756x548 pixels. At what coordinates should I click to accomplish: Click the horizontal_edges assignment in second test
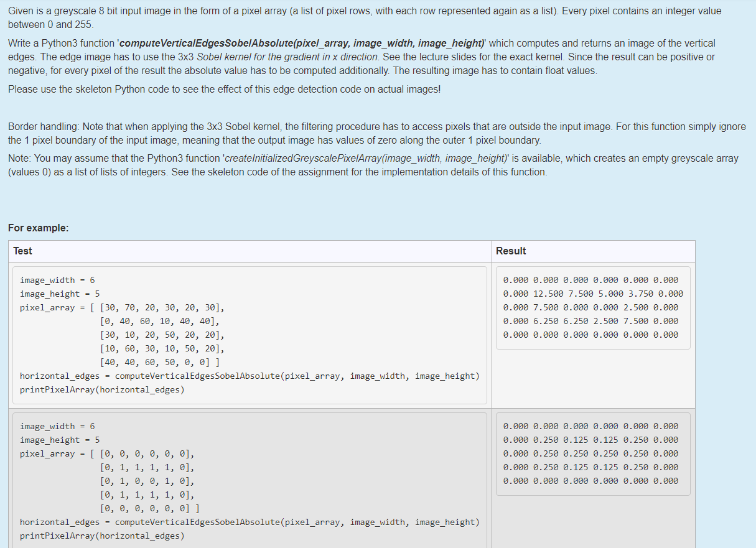coord(249,522)
